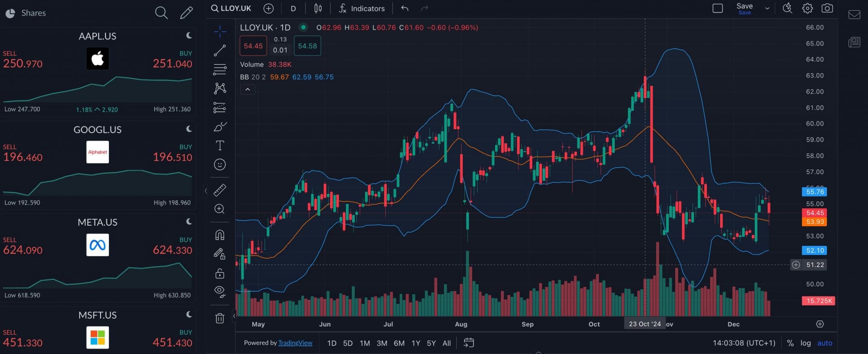Open the AAPL.US Apple logo
Image resolution: width=868 pixels, height=354 pixels.
pos(97,58)
